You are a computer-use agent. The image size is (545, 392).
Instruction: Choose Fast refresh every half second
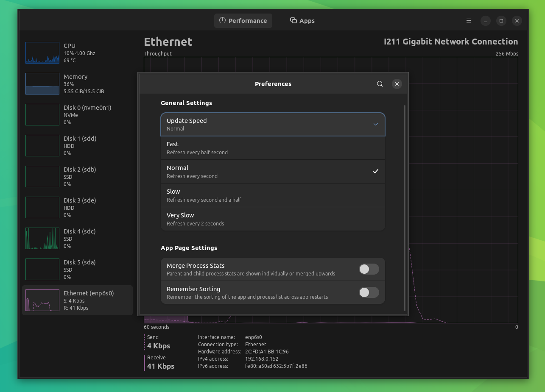coord(273,147)
